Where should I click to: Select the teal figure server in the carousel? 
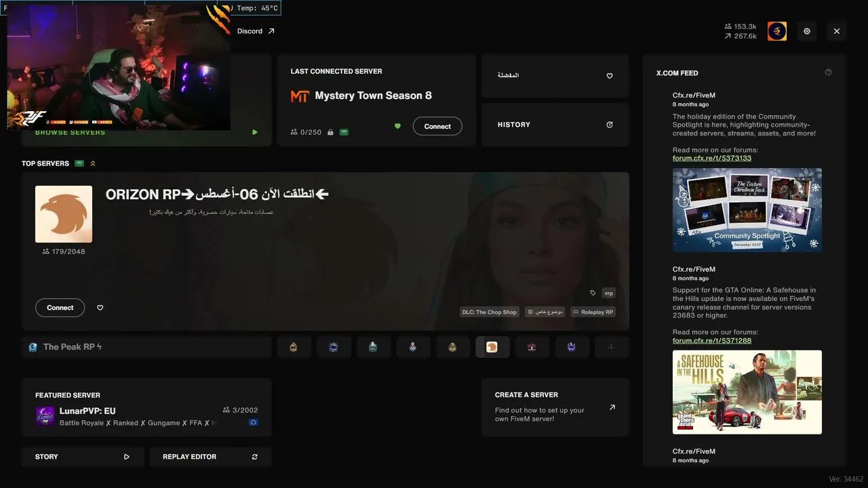pos(373,347)
